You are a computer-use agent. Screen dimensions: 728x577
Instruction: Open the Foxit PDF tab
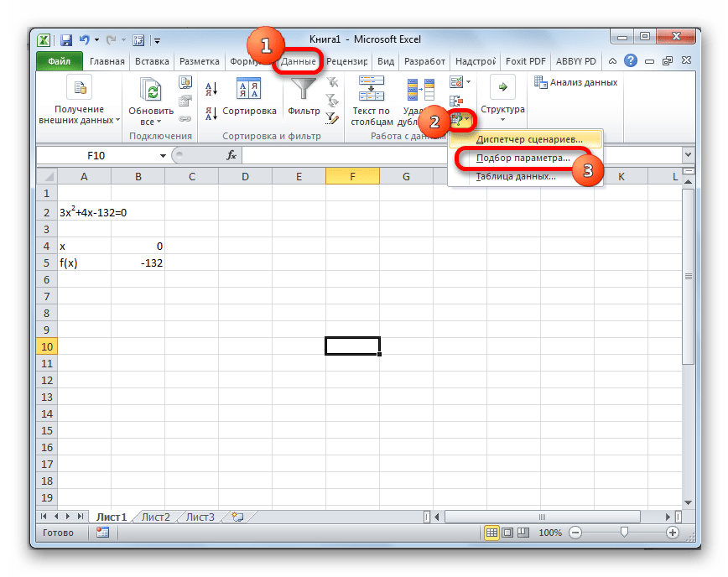pos(526,61)
